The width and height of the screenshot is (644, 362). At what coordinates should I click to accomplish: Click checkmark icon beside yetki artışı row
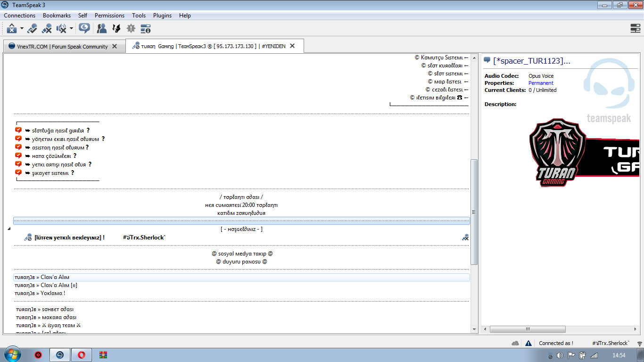click(x=18, y=164)
